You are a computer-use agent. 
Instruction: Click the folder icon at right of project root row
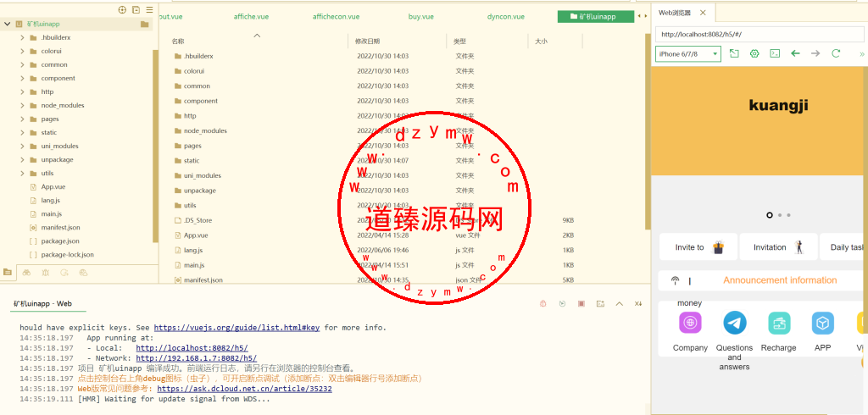[144, 24]
